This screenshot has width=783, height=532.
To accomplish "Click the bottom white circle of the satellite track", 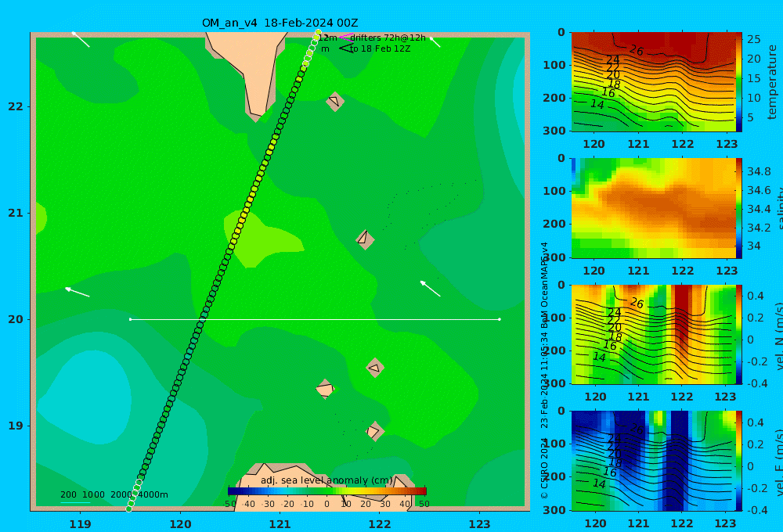I will [x=129, y=509].
